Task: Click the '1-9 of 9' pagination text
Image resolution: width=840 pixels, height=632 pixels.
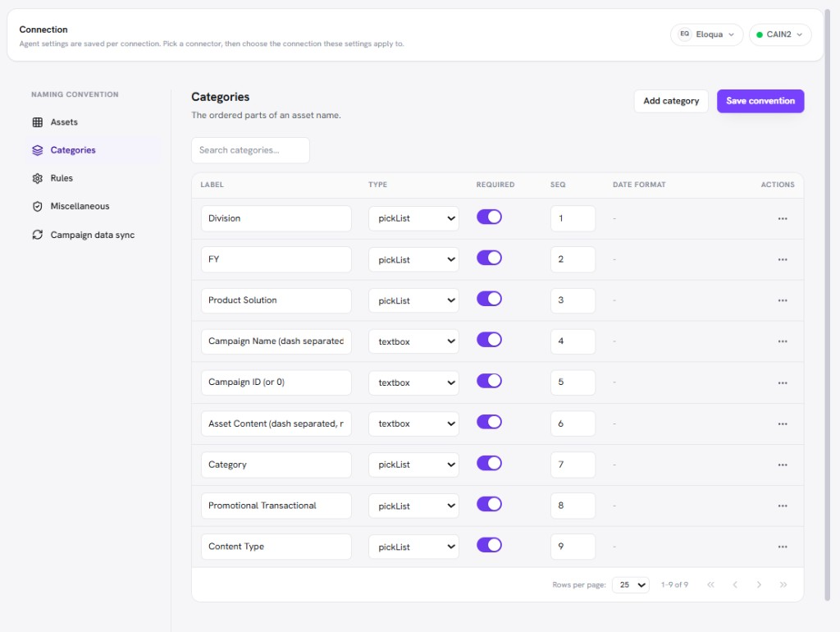Action: 674,585
